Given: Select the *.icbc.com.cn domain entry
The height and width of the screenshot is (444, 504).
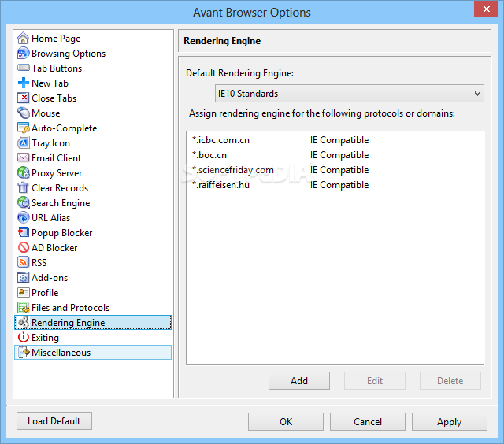Looking at the screenshot, I should [x=220, y=140].
